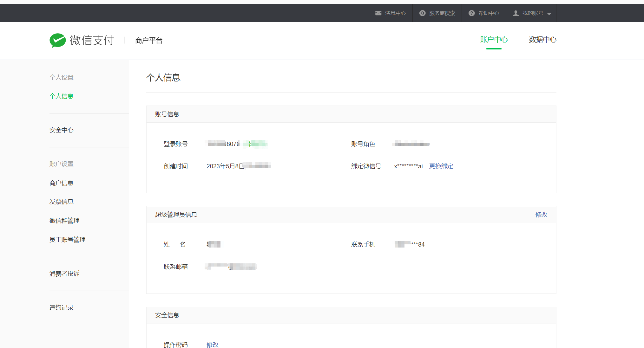Click the 更换绑定 link
The height and width of the screenshot is (348, 644).
(441, 166)
